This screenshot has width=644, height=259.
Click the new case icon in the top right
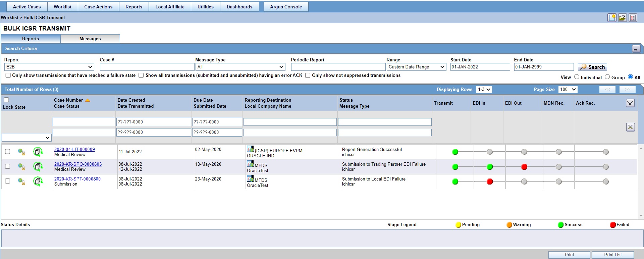612,18
